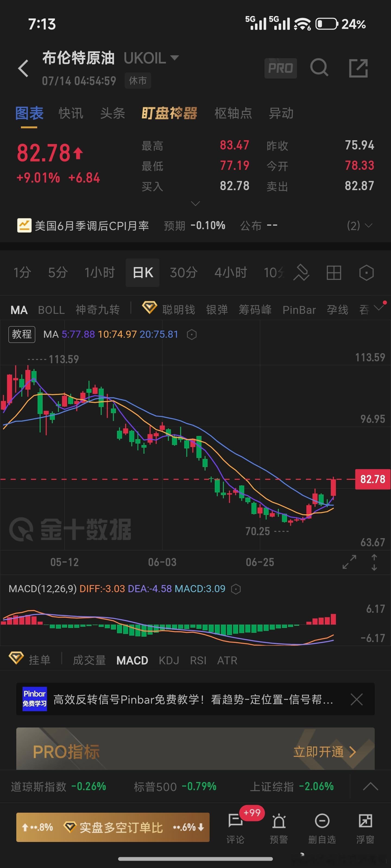
Task: Tap the CPI calendar event icon
Action: pos(24,225)
